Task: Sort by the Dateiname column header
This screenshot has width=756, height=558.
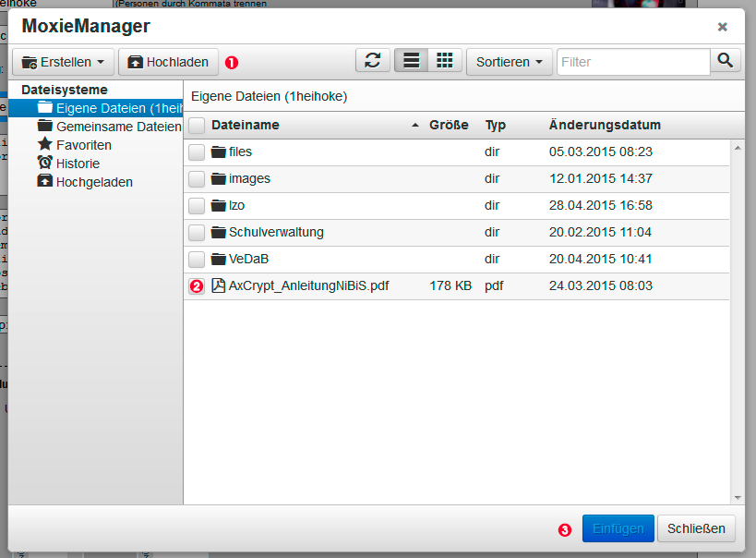Action: click(x=245, y=125)
